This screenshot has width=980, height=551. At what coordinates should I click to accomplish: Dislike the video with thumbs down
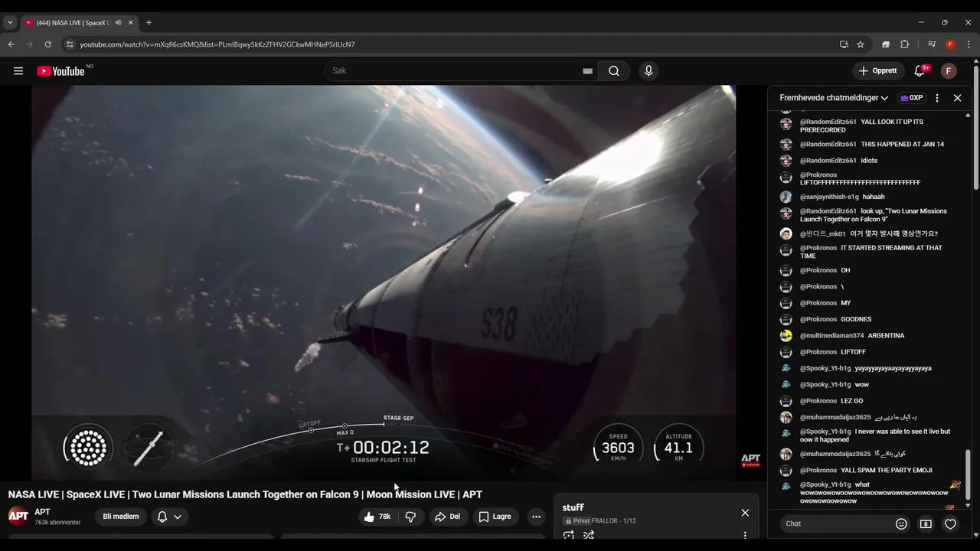click(x=410, y=517)
